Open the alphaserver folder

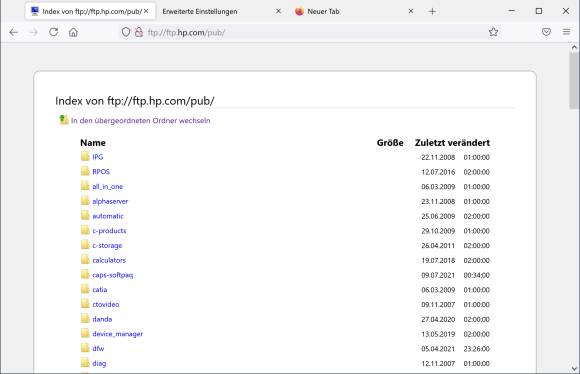tap(110, 201)
